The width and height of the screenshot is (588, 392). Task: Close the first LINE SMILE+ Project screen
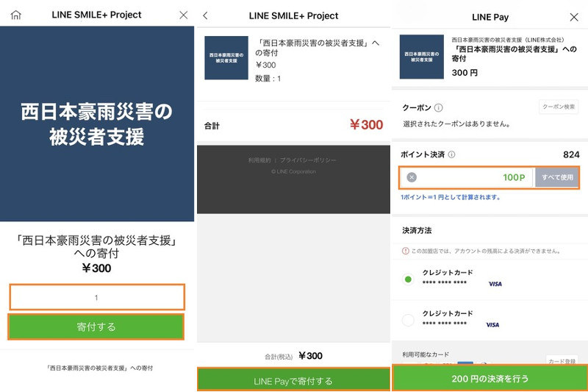pyautogui.click(x=183, y=15)
